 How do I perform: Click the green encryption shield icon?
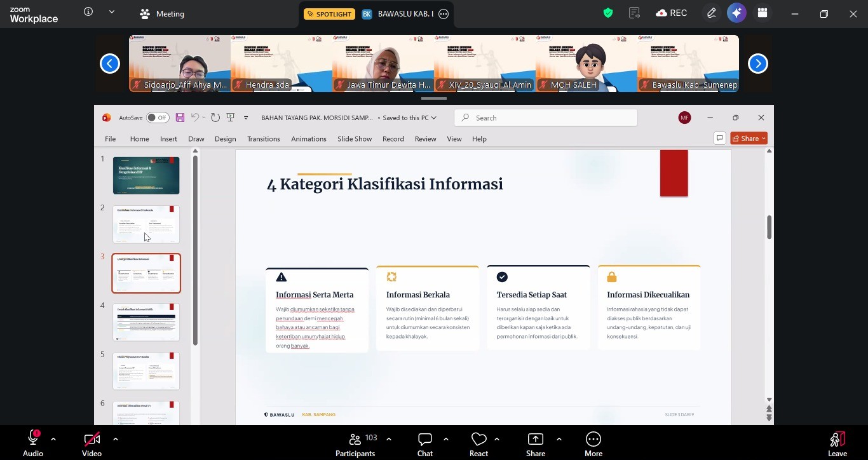click(608, 13)
